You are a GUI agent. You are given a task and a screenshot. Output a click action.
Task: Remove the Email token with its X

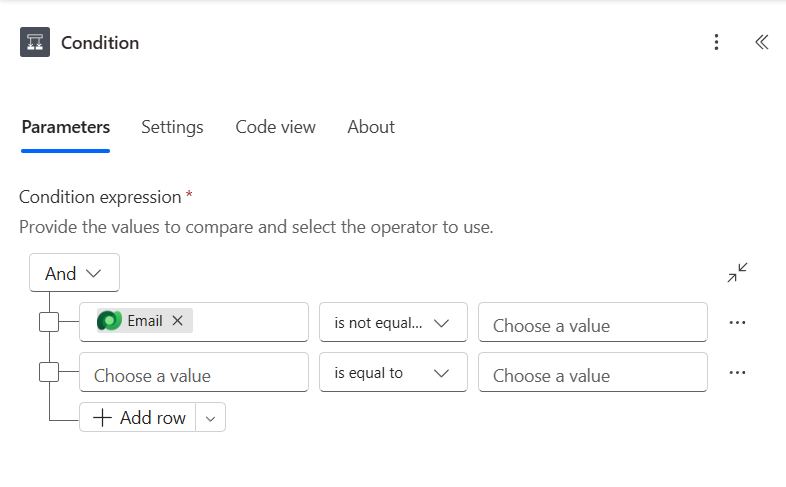tap(178, 321)
